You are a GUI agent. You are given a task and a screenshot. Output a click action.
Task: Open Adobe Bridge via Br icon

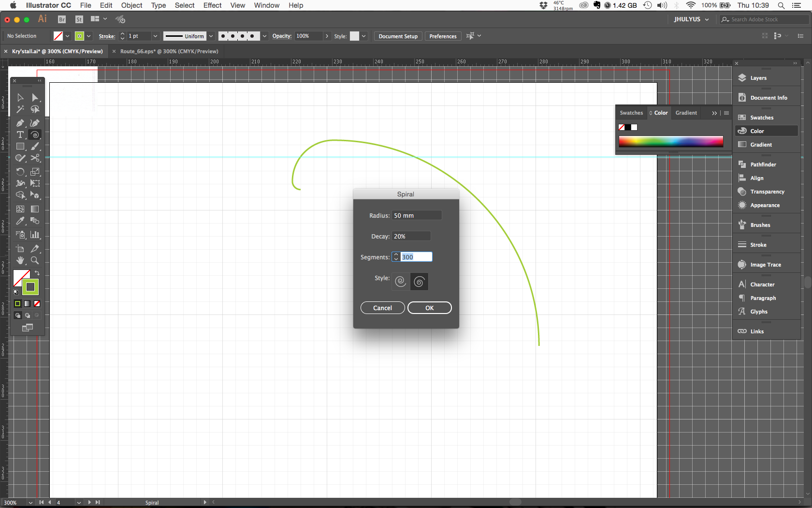[x=62, y=19]
